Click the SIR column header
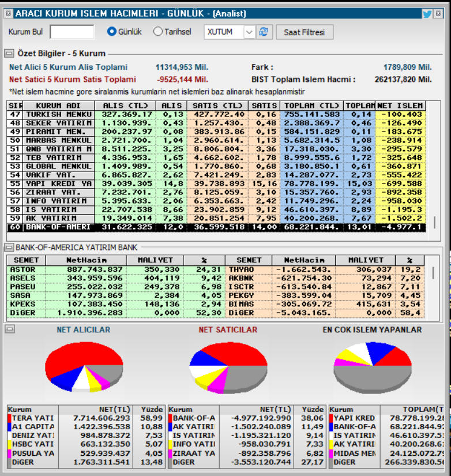The image size is (451, 476). coord(15,106)
